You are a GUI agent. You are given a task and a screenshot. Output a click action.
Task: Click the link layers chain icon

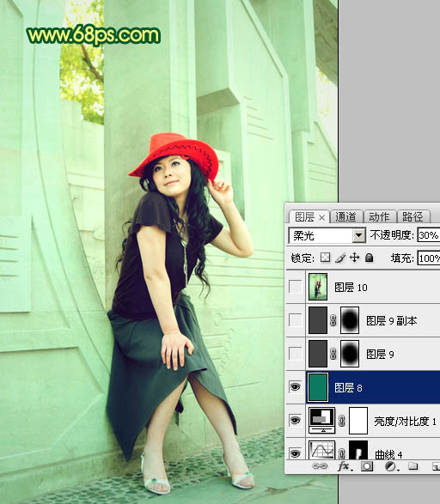pyautogui.click(x=320, y=465)
